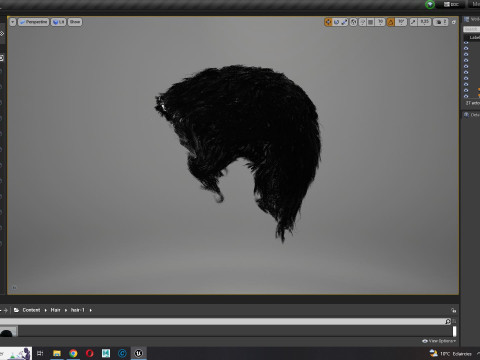The image size is (480, 360).
Task: Open Opera browser from taskbar
Action: [90, 353]
